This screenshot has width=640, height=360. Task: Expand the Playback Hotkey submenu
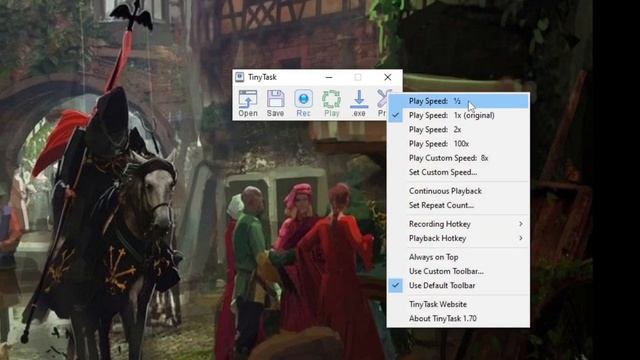coord(458,238)
